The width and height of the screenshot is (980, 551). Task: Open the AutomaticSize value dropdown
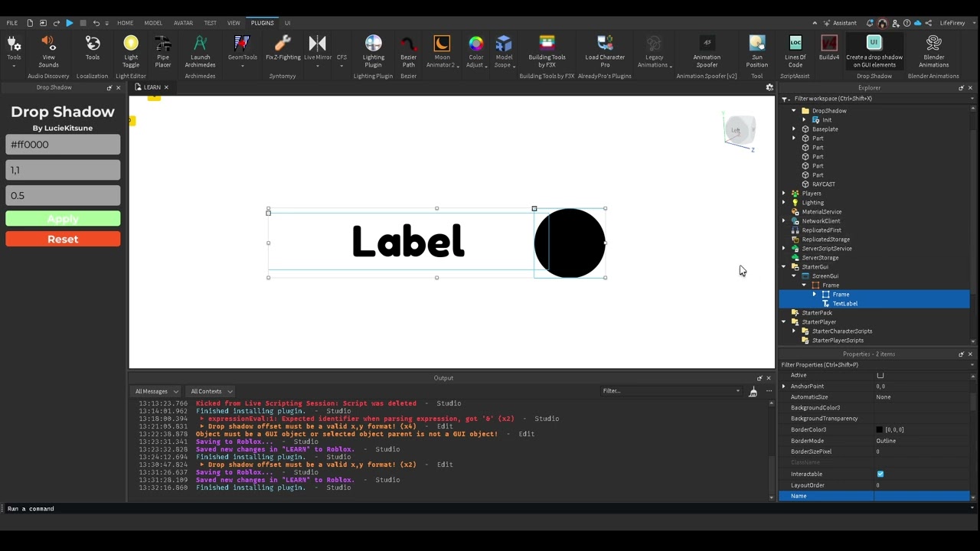click(x=922, y=397)
